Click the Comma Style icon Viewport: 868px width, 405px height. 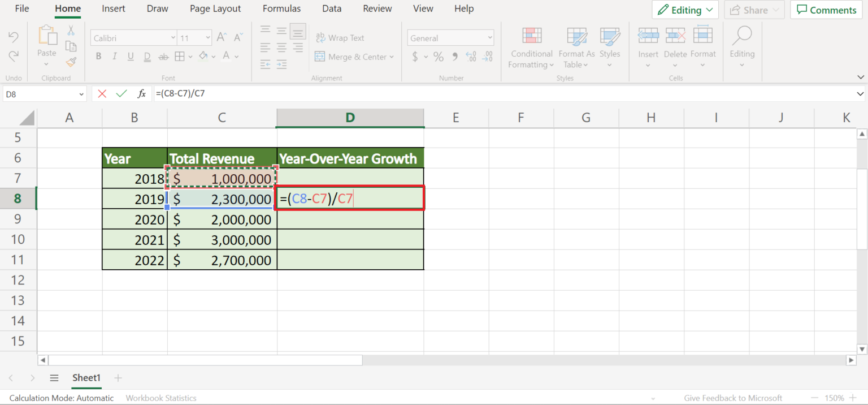455,57
